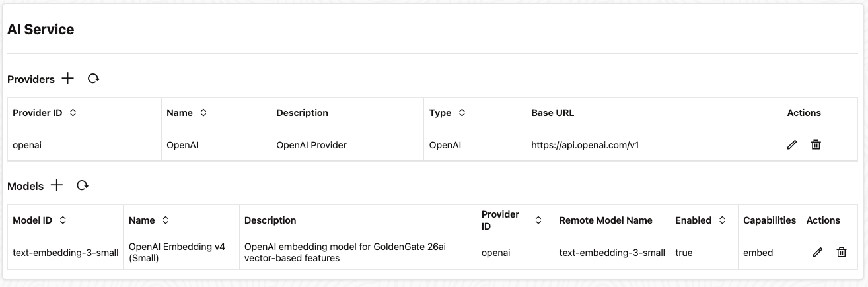The width and height of the screenshot is (868, 287).
Task: Sort models by Enabled column
Action: coord(722,220)
